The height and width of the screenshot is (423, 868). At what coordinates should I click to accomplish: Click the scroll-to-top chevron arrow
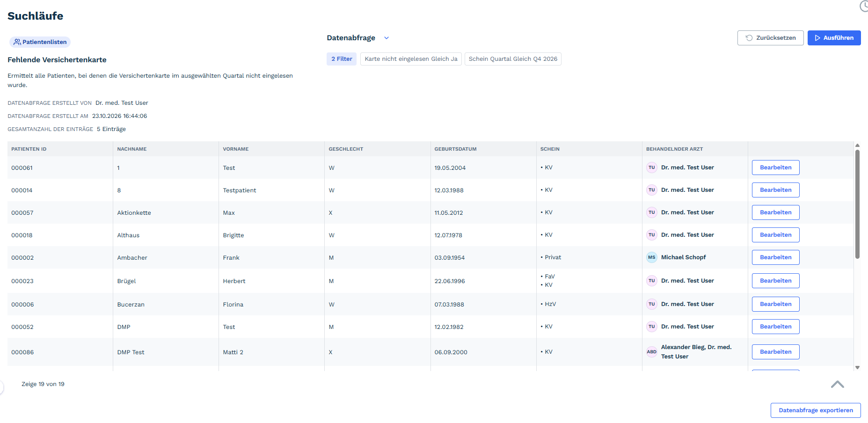[x=837, y=385]
